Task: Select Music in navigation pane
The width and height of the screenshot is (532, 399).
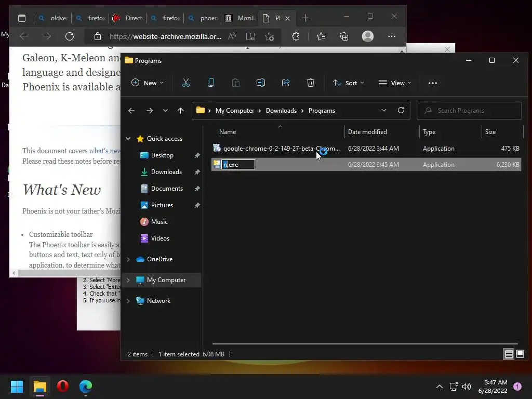Action: 159,221
